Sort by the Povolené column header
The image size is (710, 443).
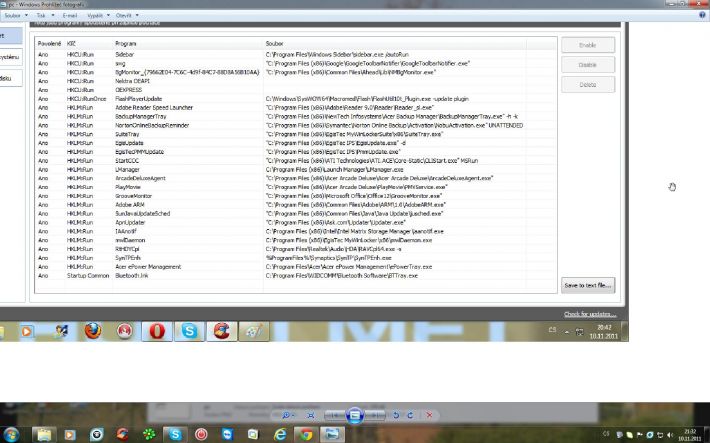tap(49, 43)
